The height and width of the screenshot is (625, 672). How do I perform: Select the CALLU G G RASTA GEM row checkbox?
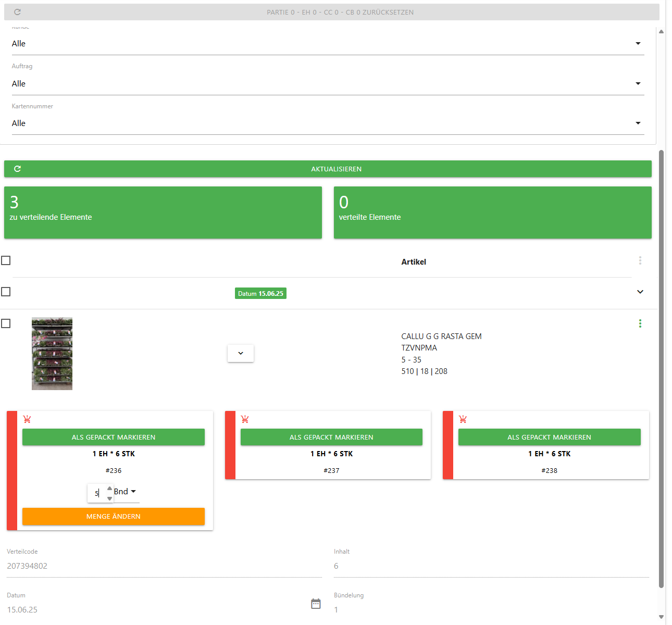(x=6, y=323)
